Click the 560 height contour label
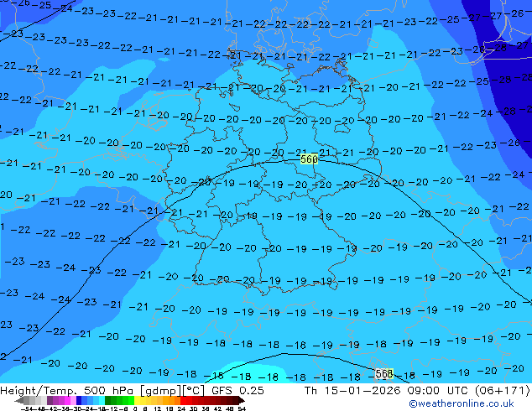The height and width of the screenshot is (411, 532). tap(309, 159)
